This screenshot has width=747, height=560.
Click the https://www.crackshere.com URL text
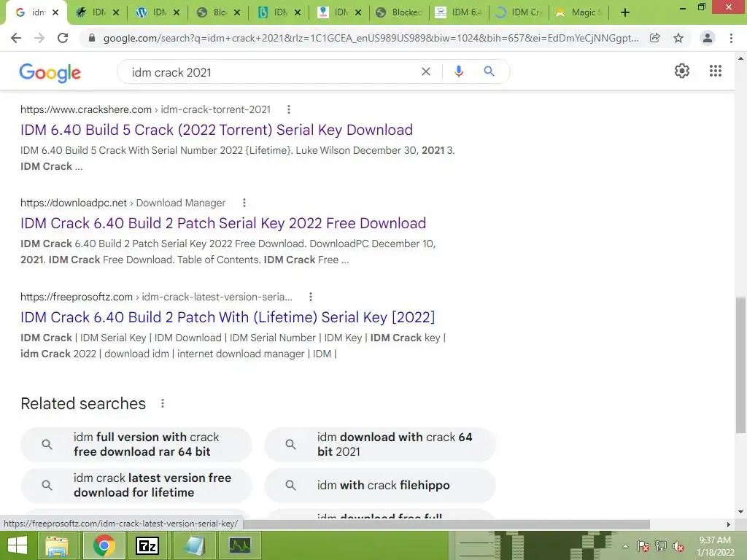[86, 109]
